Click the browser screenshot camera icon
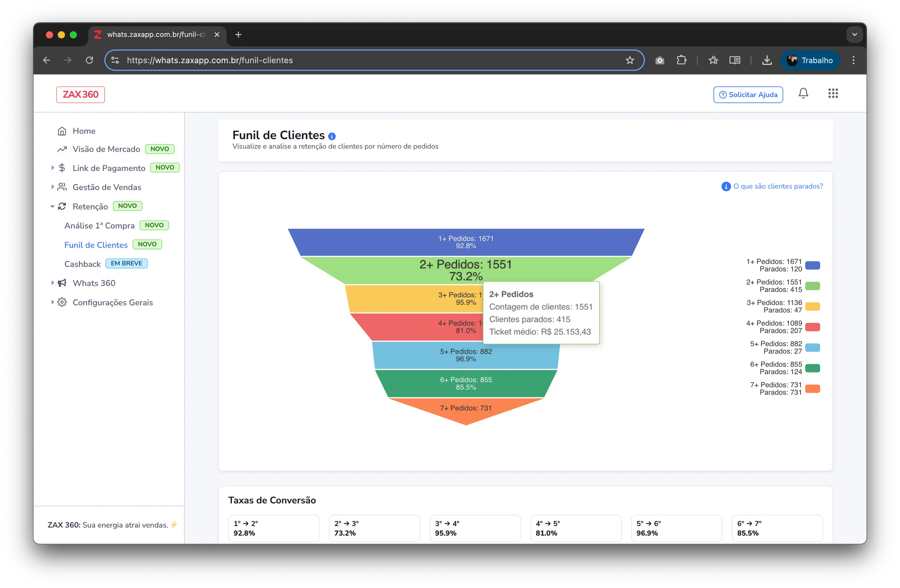This screenshot has width=900, height=588. pyautogui.click(x=660, y=60)
